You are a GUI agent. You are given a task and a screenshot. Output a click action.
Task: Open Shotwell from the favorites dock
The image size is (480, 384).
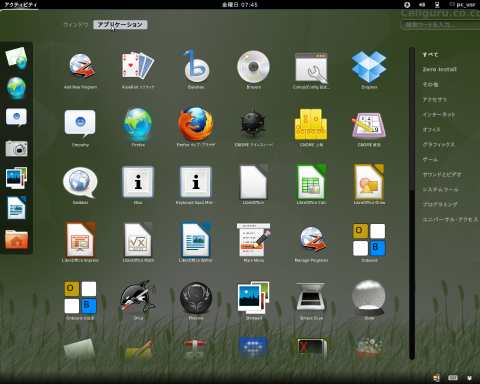pyautogui.click(x=16, y=178)
